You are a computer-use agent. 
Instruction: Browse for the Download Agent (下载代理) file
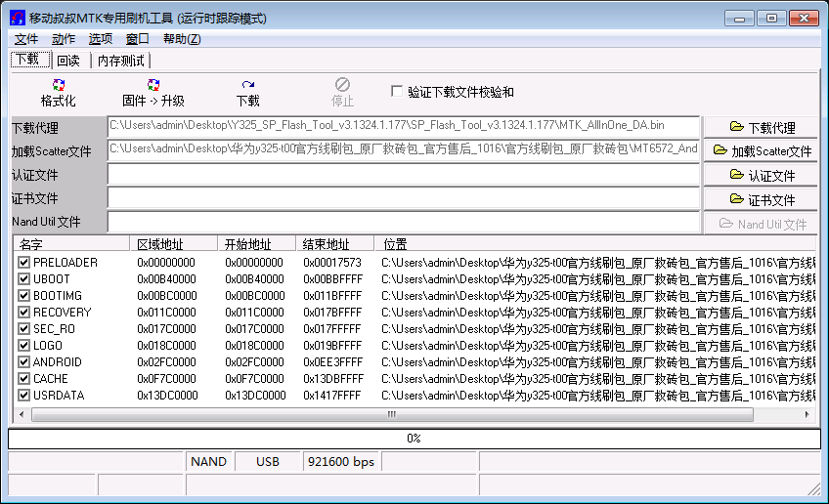pyautogui.click(x=762, y=127)
